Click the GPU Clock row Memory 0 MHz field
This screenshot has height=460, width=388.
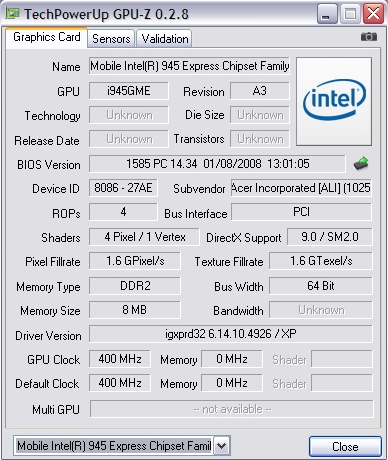point(232,359)
